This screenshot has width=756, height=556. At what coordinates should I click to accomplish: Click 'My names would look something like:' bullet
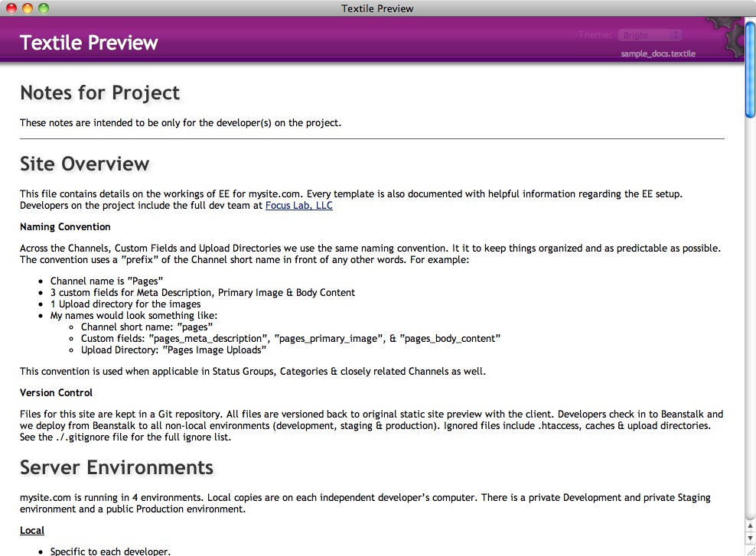[134, 316]
